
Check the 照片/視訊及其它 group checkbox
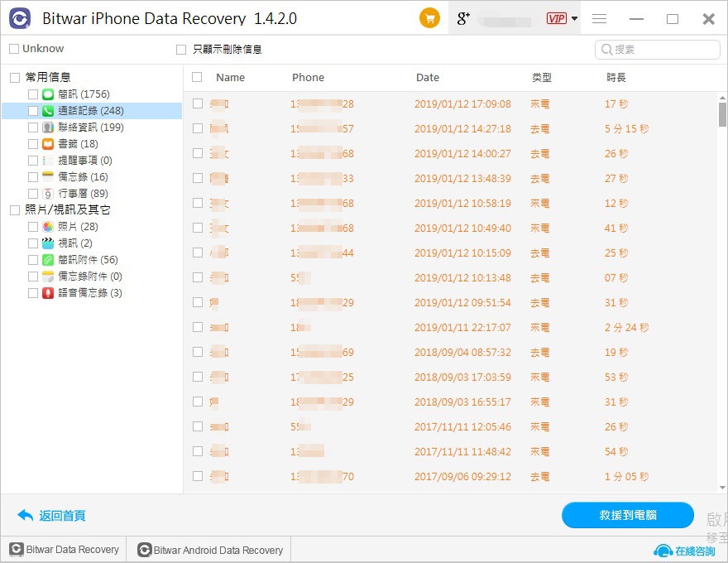click(x=15, y=210)
